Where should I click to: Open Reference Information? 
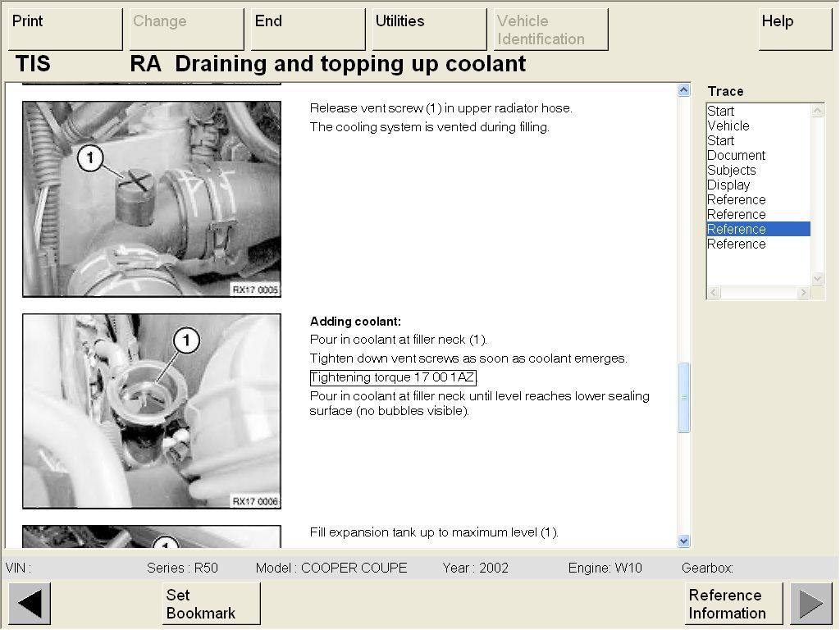(733, 604)
